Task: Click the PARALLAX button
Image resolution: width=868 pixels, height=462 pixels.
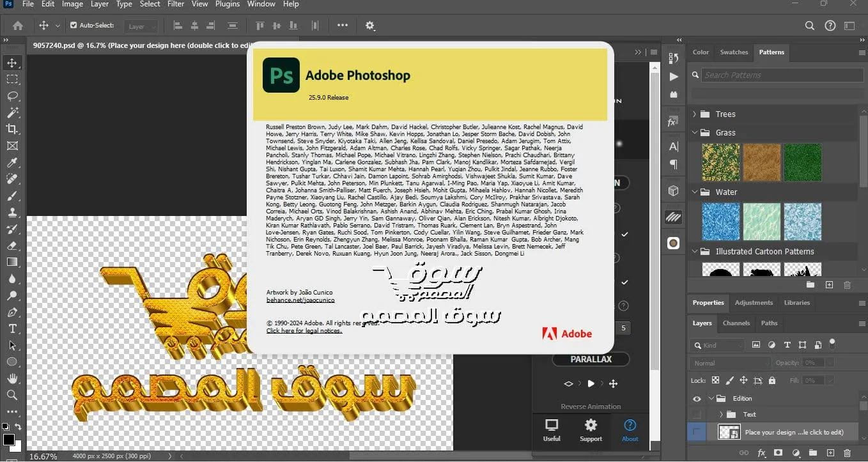Action: [591, 359]
